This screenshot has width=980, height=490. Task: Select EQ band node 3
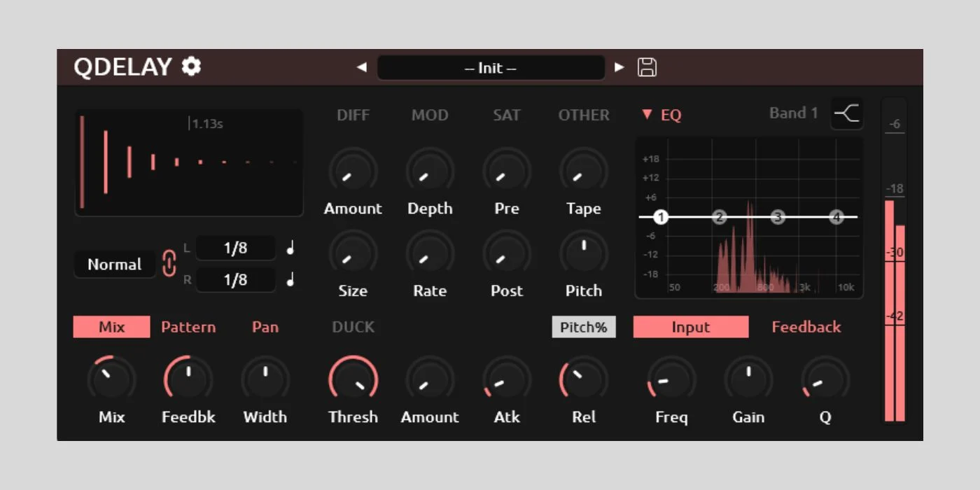point(778,217)
